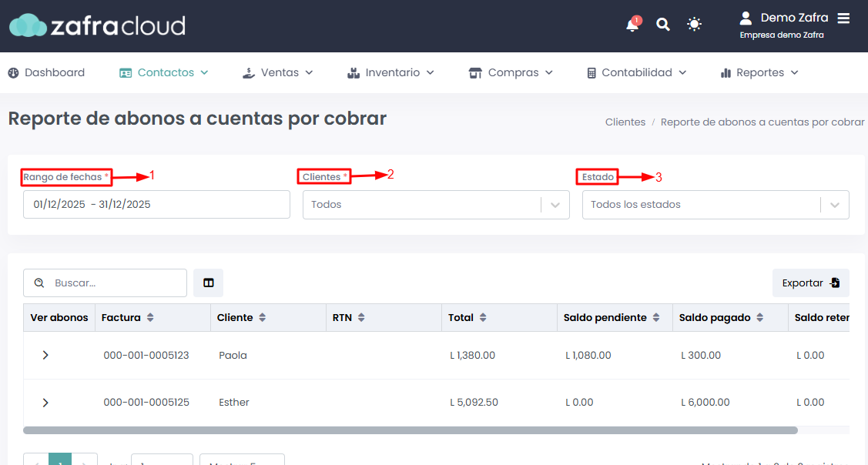This screenshot has height=465, width=868.
Task: Open the Estado dropdown Todos los estados
Action: click(x=716, y=205)
